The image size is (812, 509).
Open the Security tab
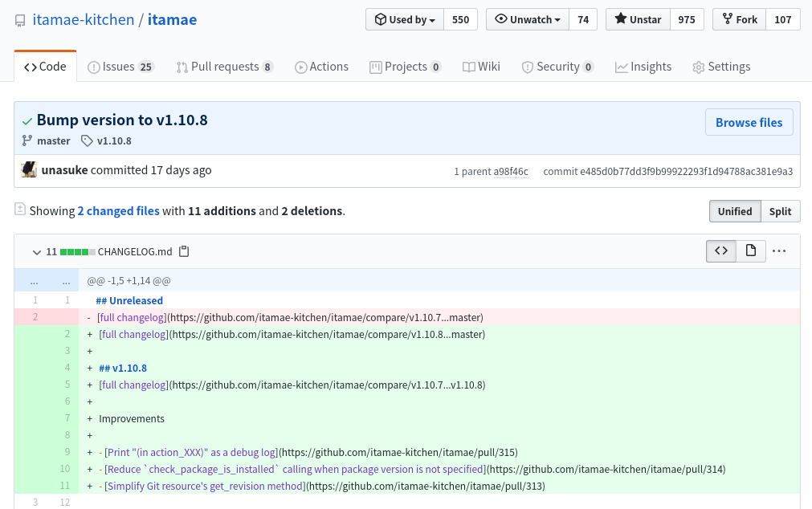coord(557,67)
